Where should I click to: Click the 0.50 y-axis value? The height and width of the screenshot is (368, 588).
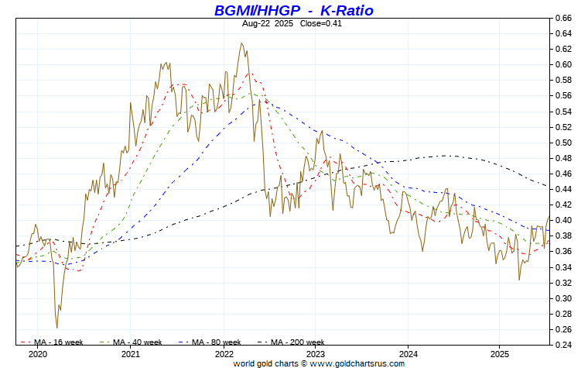(563, 143)
